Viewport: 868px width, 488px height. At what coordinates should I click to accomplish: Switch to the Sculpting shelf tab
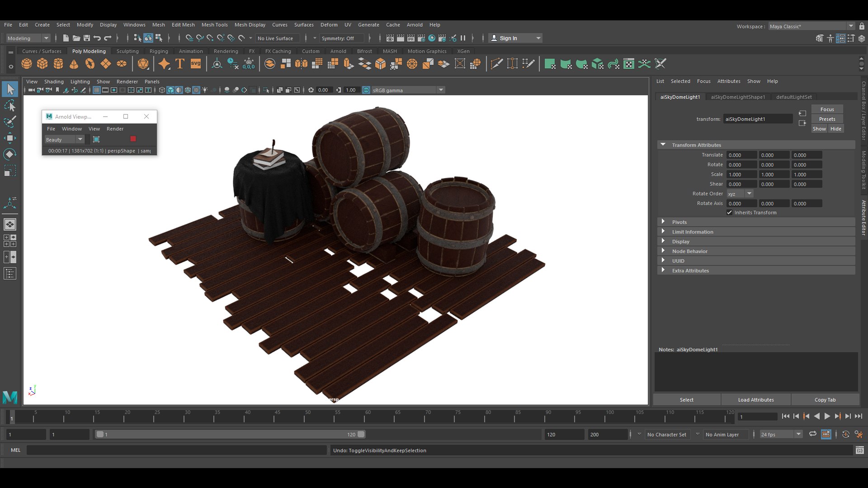(127, 51)
